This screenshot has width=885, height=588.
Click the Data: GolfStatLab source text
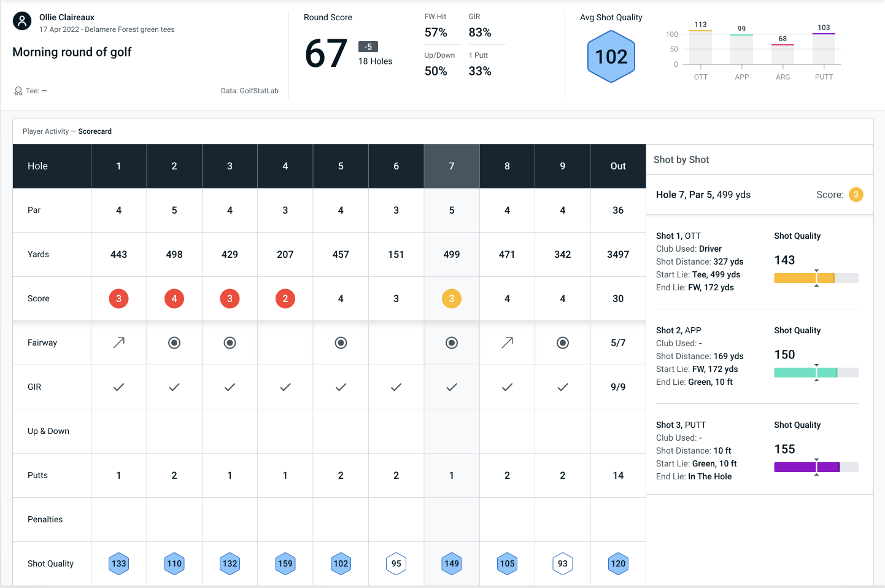250,91
